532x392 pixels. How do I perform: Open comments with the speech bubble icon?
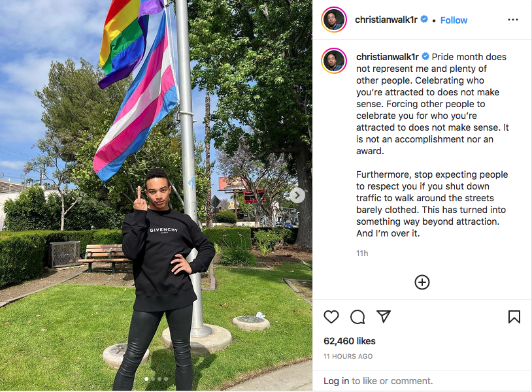357,317
